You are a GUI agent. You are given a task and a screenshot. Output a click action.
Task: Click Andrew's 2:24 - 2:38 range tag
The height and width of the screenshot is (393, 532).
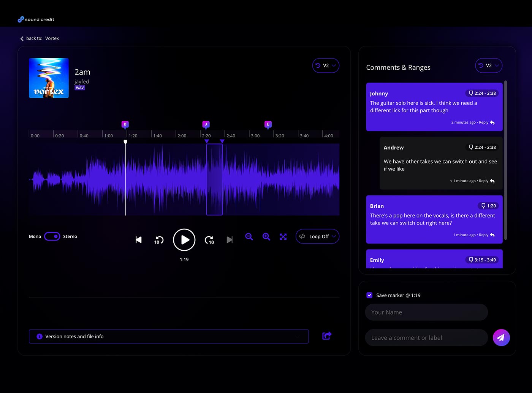(482, 147)
